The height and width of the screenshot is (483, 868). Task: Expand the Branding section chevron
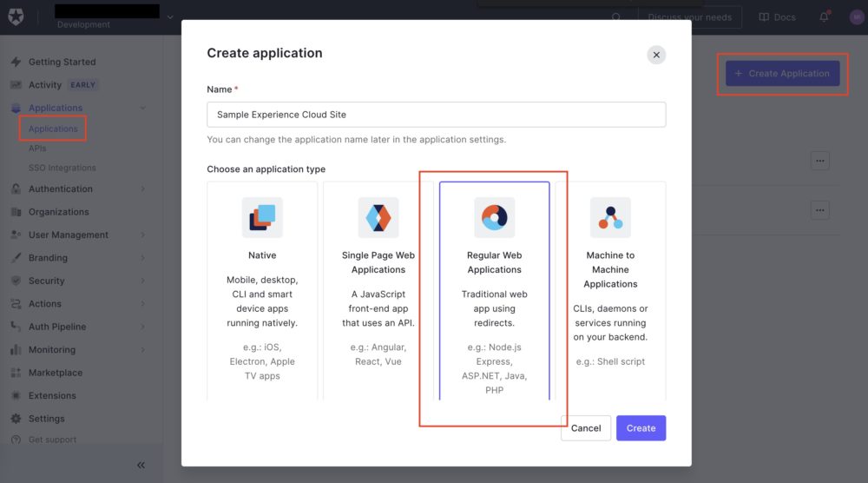click(143, 258)
